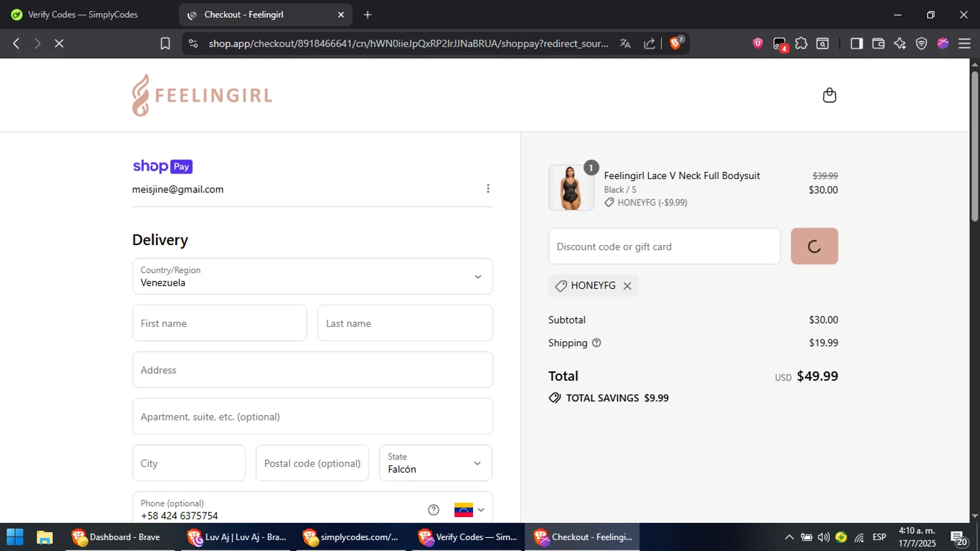Click the City input field

(x=189, y=463)
